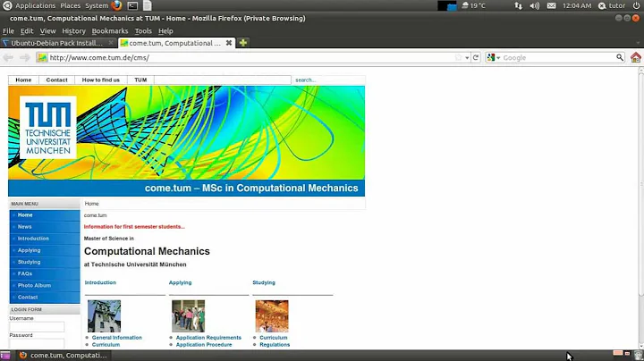The image size is (644, 361).
Task: Open the network connections indicator
Action: tap(518, 5)
